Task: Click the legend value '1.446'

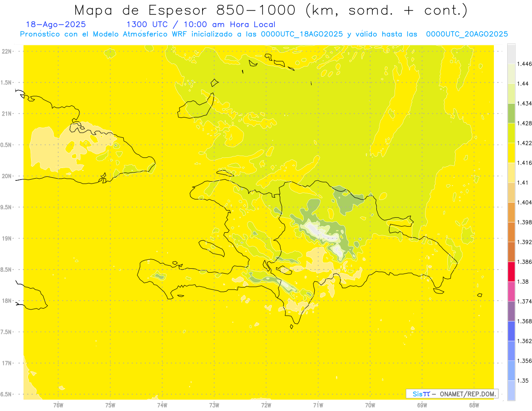Action: tap(525, 64)
